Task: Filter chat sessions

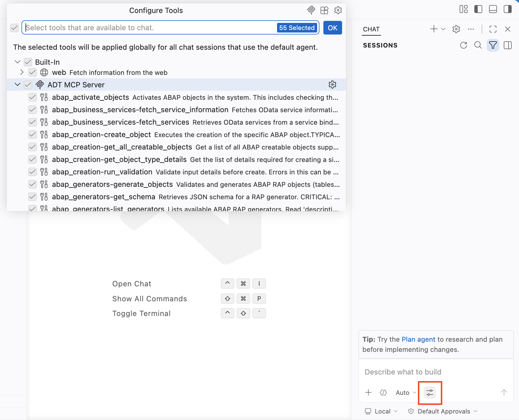Action: click(x=493, y=45)
